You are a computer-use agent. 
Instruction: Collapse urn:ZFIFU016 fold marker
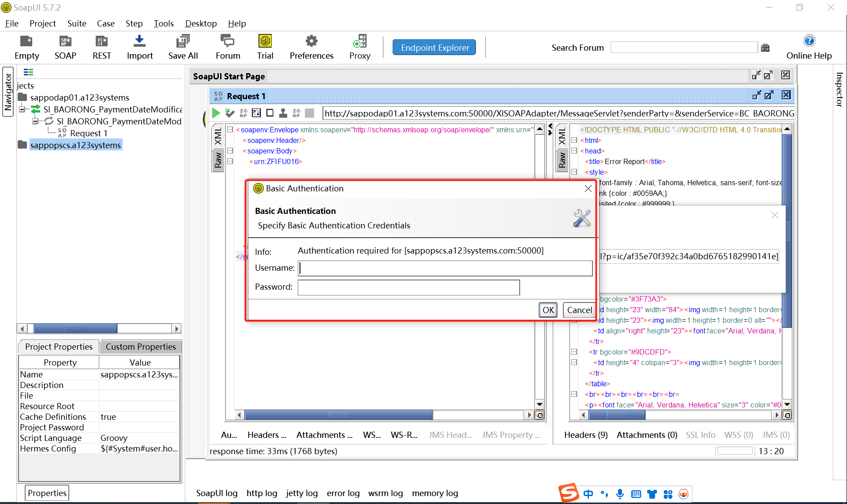230,161
